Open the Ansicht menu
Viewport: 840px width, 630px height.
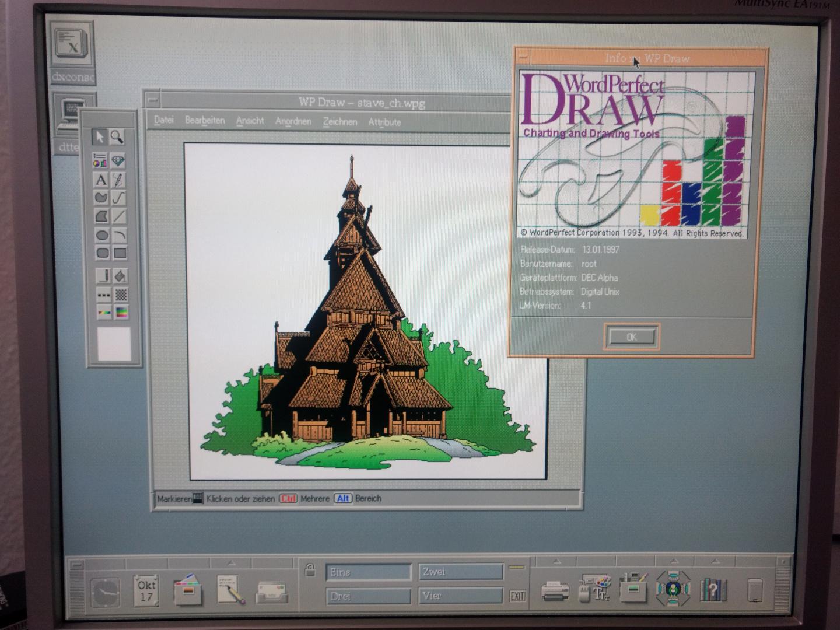tap(250, 121)
